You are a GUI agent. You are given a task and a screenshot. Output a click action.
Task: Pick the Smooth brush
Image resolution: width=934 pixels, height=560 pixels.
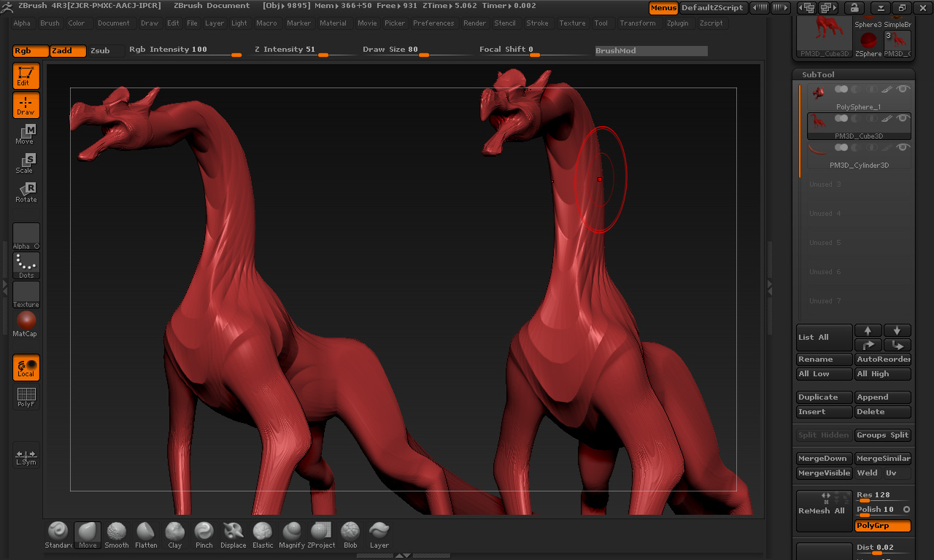116,534
